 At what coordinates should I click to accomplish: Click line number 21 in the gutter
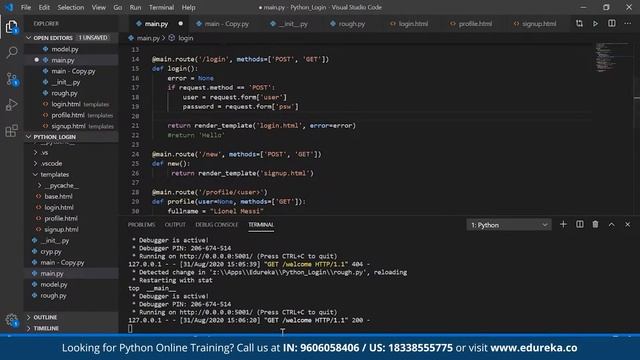[135, 126]
